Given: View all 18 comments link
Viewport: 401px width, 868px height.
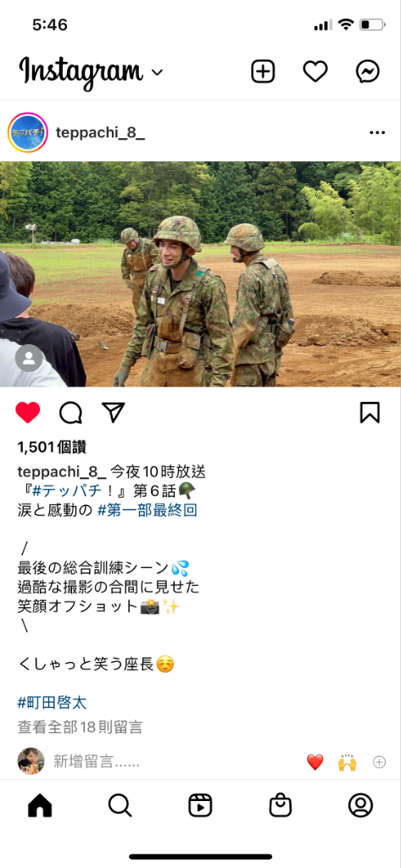Looking at the screenshot, I should 81,726.
